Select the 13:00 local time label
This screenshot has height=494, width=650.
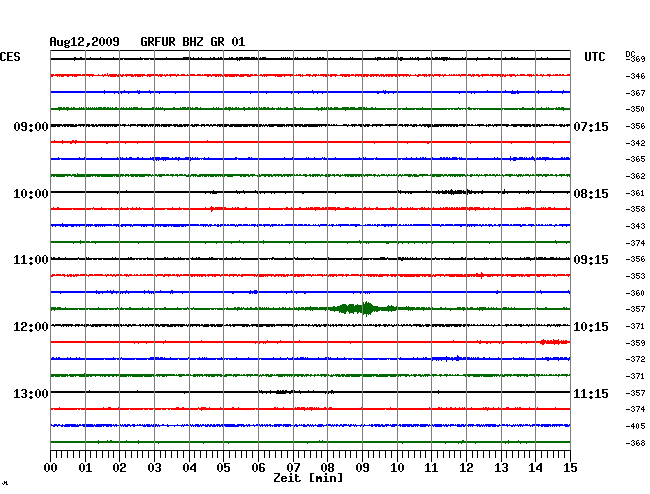coord(31,393)
